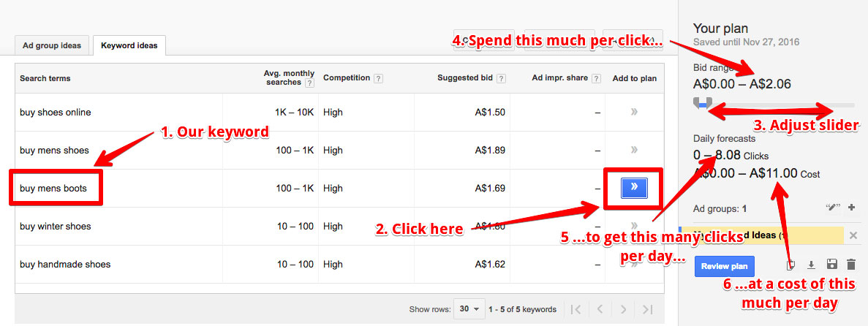Sort by Search terms column header
868x326 pixels.
[45, 79]
